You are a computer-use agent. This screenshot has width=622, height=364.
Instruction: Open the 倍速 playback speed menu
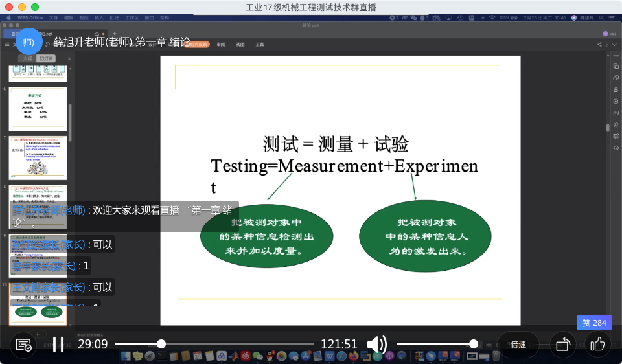click(x=518, y=345)
